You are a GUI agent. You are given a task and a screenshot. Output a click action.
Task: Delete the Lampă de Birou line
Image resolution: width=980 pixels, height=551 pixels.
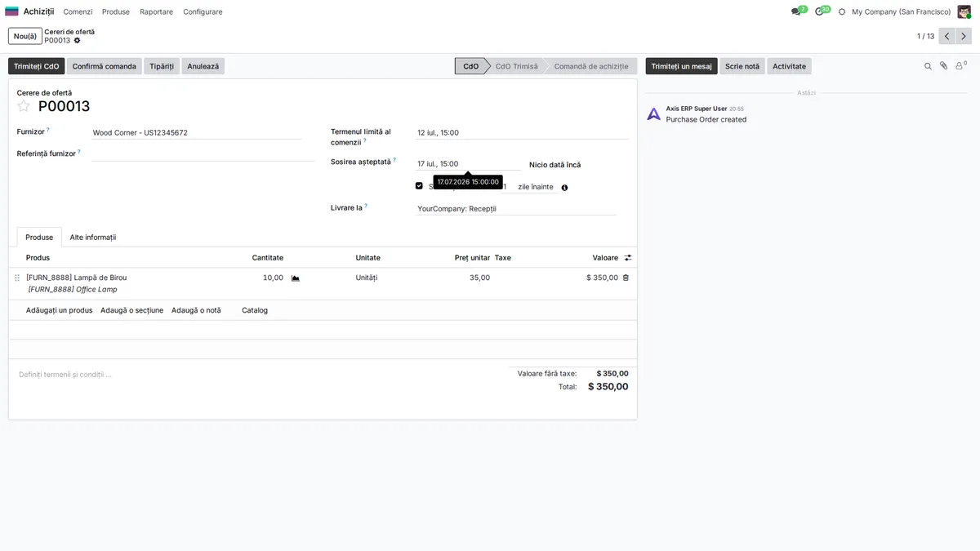coord(626,278)
